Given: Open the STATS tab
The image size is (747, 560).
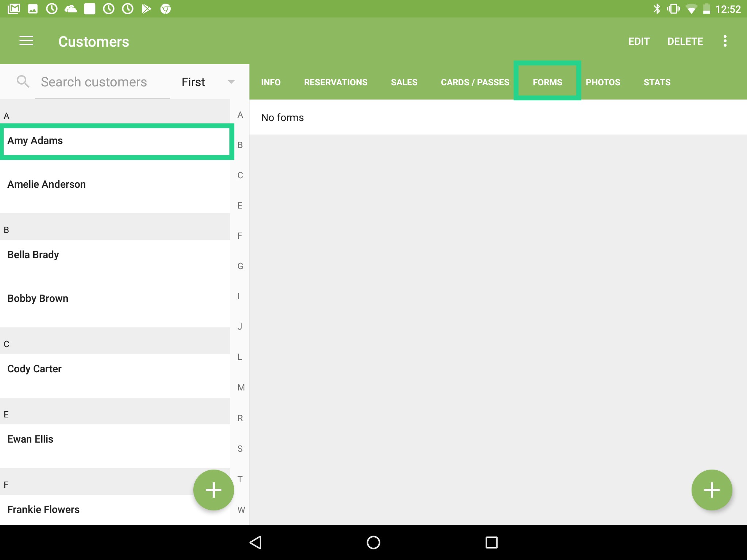Looking at the screenshot, I should click(657, 82).
